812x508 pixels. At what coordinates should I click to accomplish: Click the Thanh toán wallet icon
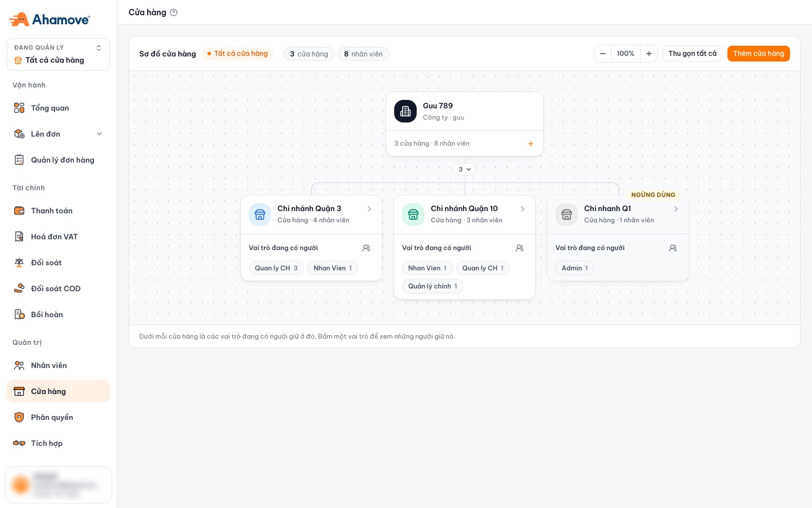19,211
